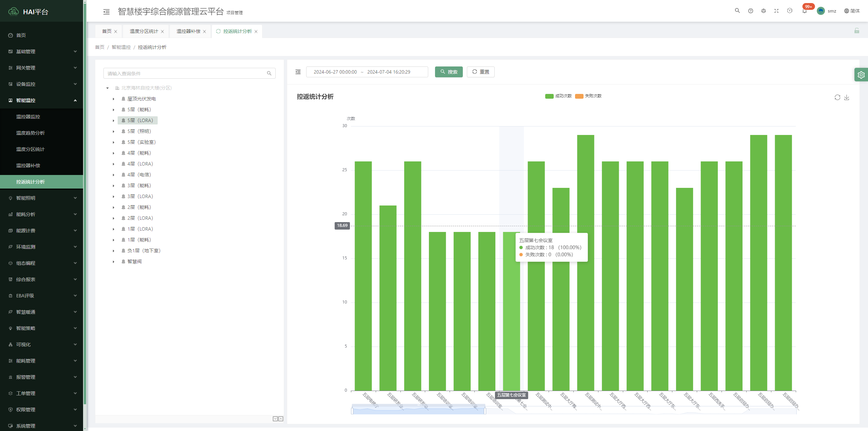868x431 pixels.
Task: Collapse the 北京海林自控大楼 tree root
Action: [x=107, y=88]
